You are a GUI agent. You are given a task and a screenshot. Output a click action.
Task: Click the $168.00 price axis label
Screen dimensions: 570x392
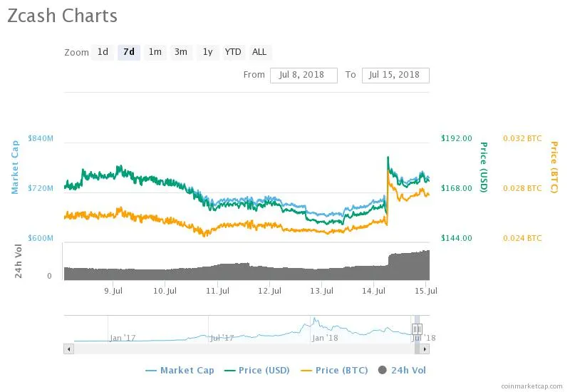[x=456, y=188]
